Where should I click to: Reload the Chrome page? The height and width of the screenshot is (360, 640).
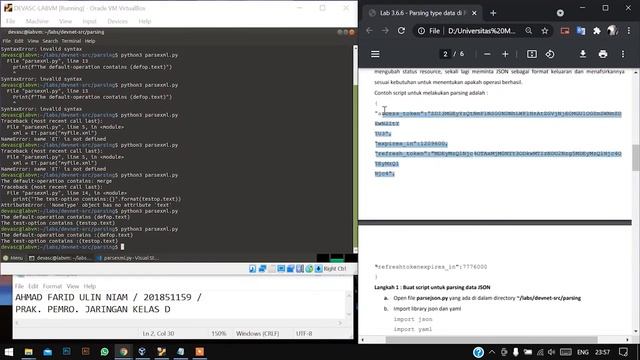click(401, 31)
